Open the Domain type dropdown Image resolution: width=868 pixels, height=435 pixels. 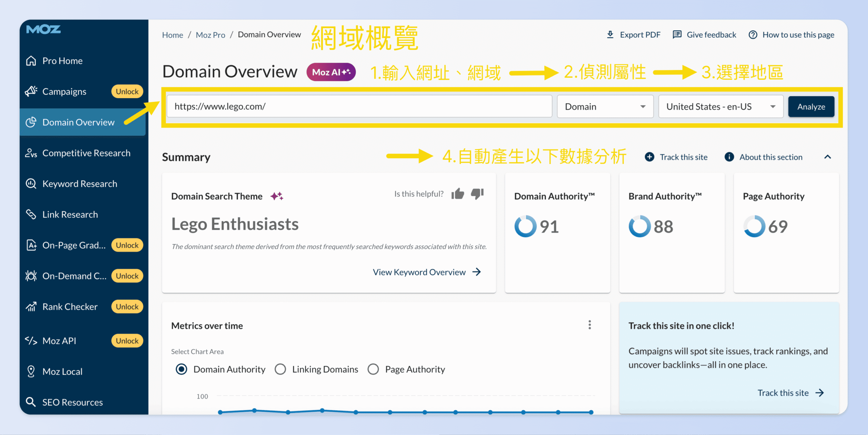click(x=605, y=106)
